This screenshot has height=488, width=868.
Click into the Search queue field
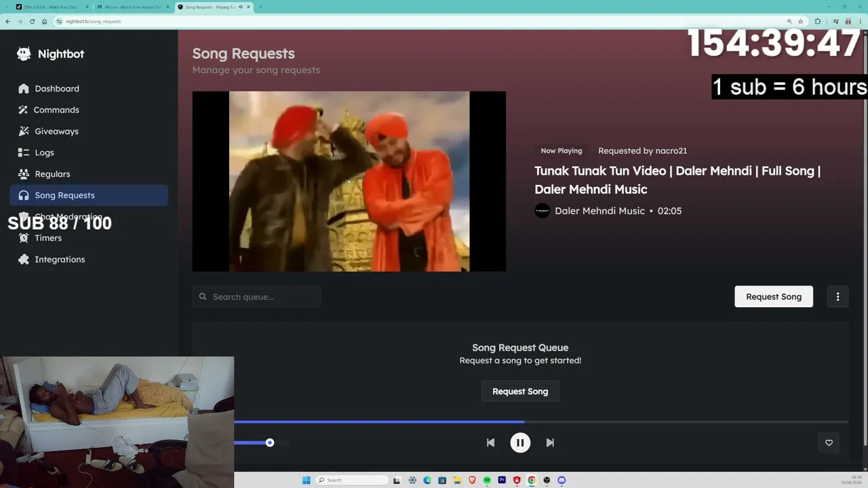(256, 297)
